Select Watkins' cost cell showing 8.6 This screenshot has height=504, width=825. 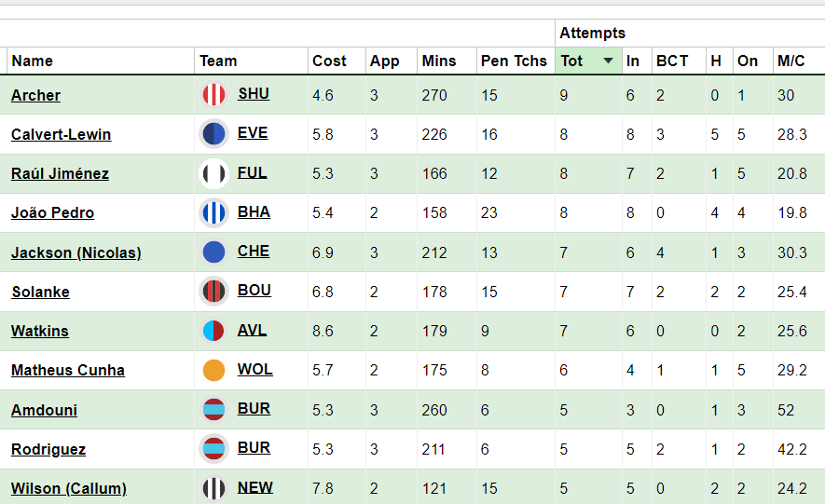[x=323, y=331]
